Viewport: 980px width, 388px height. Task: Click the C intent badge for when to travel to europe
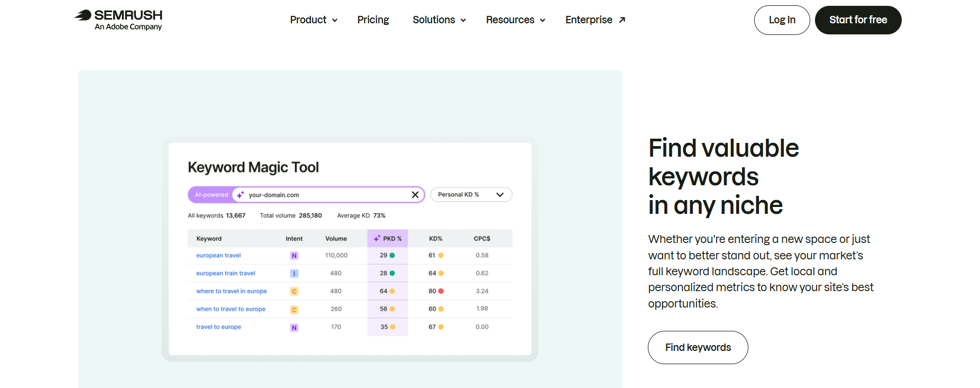294,310
